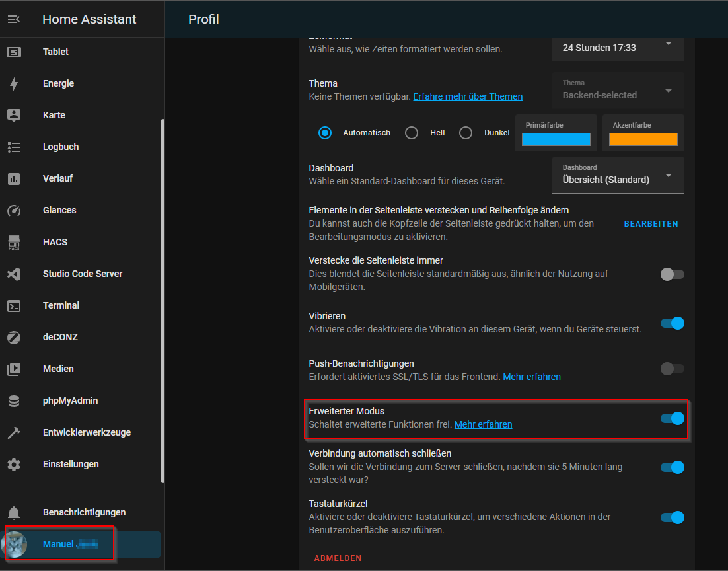Viewport: 728px width, 571px height.
Task: Click ABMELDEN logout button
Action: click(x=338, y=558)
